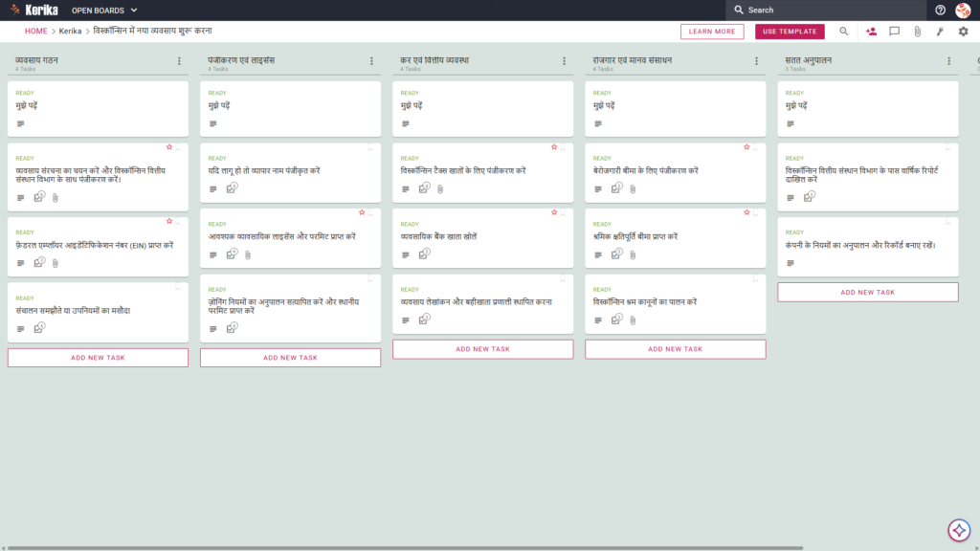Open column menu for पंजीकरण एवं लाइसेंस
Screen dimensions: 980x551
coord(371,61)
